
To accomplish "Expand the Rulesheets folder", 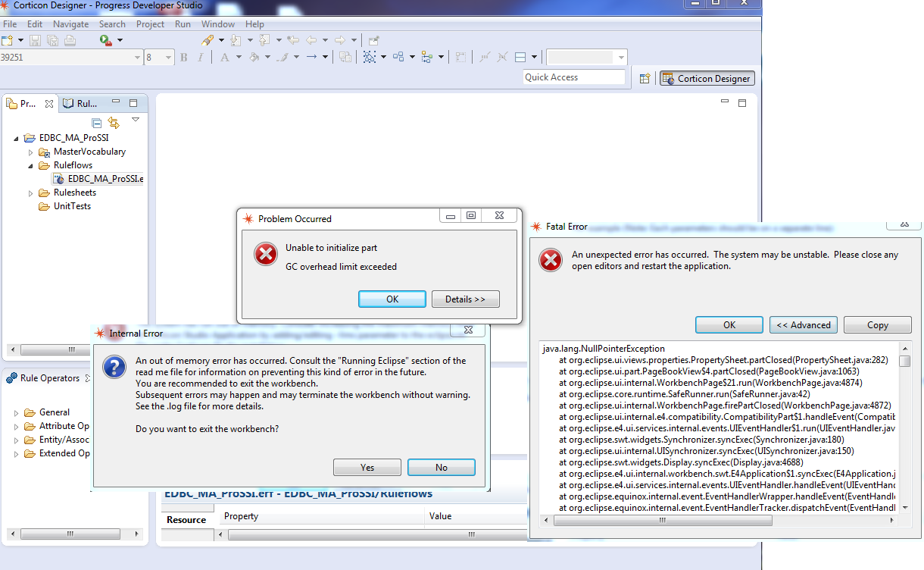I will (x=31, y=193).
